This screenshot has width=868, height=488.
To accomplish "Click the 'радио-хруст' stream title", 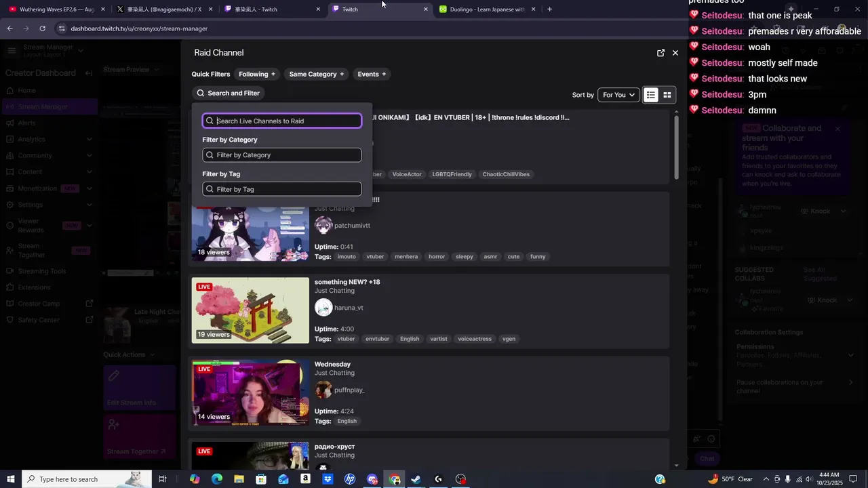I will (334, 447).
